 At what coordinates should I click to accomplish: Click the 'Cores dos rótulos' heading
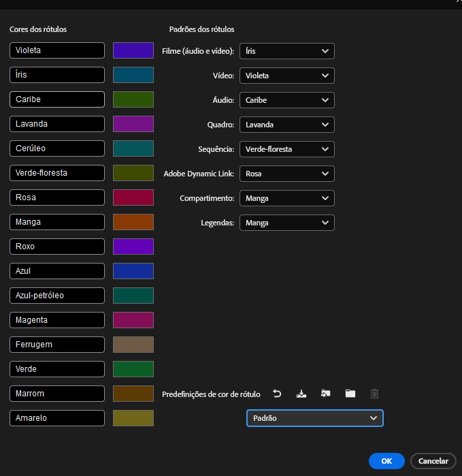pos(38,29)
